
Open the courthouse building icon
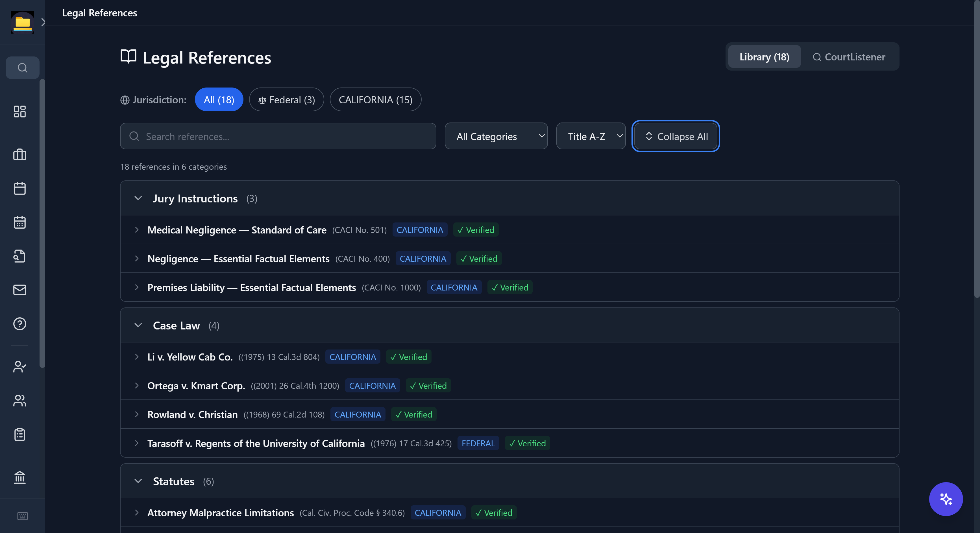[x=20, y=477]
